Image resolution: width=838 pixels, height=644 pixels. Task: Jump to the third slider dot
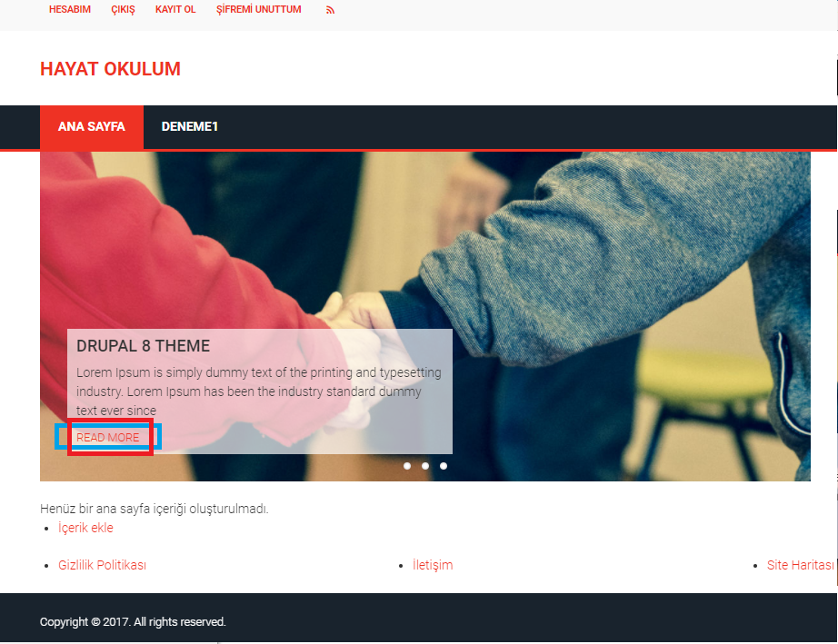click(x=444, y=466)
